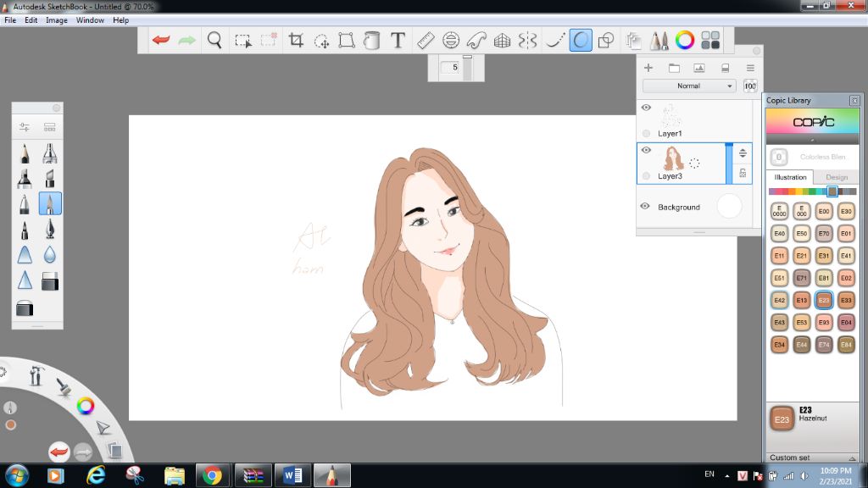Open the Brush Library icon

pyautogui.click(x=50, y=127)
